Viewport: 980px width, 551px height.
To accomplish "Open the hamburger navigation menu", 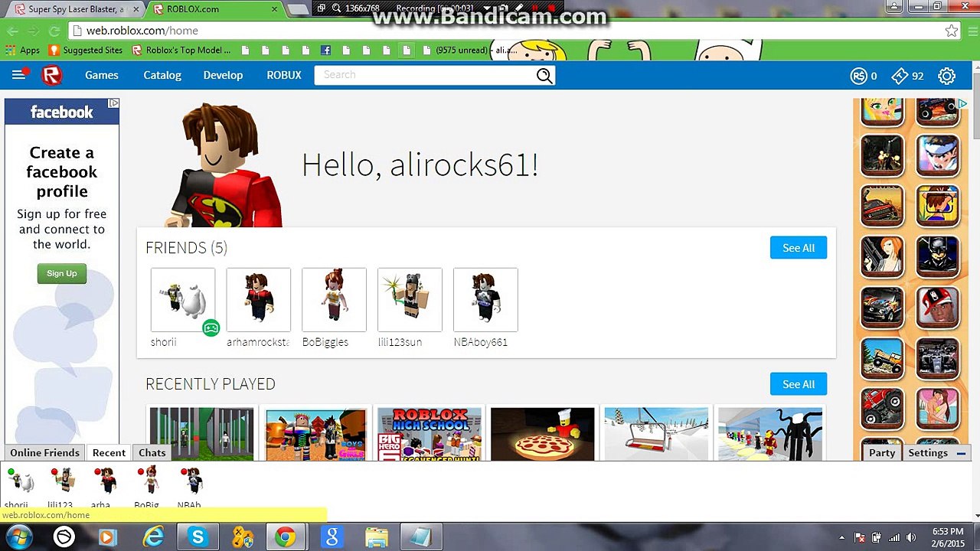I will tap(18, 75).
